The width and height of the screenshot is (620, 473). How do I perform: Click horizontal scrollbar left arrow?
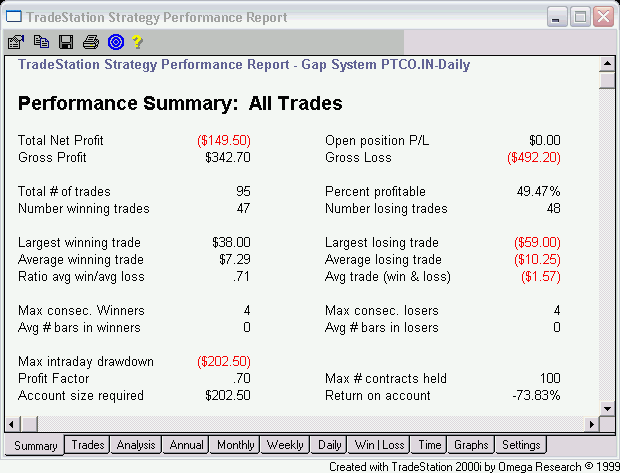tap(11, 425)
